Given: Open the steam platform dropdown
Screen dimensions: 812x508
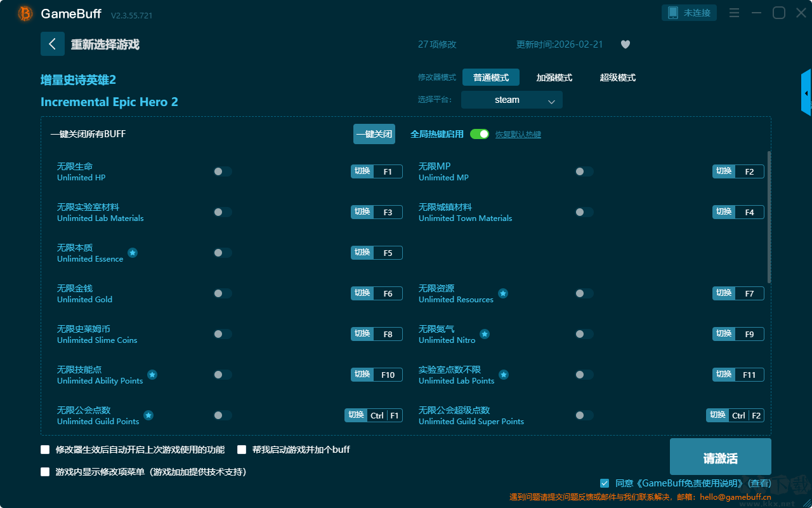Looking at the screenshot, I should coord(512,100).
